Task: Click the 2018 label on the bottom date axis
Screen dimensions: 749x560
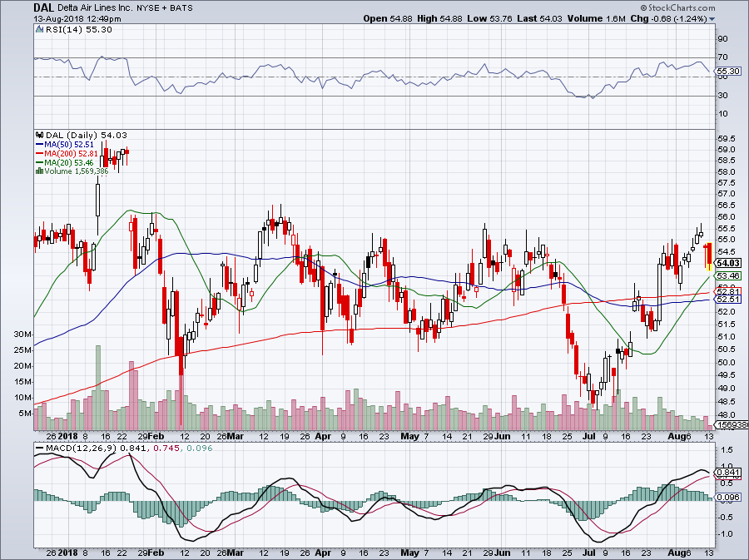Action: coord(68,553)
